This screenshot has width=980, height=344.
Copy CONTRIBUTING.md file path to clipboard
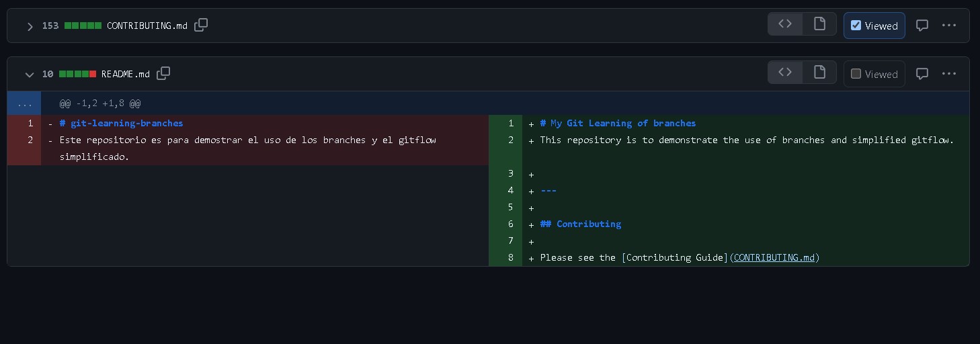tap(201, 26)
